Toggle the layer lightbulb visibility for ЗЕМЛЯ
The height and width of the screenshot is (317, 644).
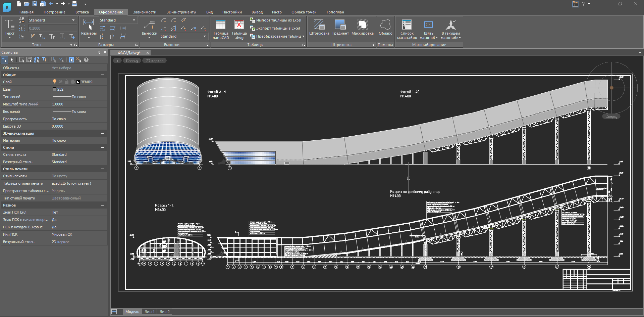coord(55,82)
